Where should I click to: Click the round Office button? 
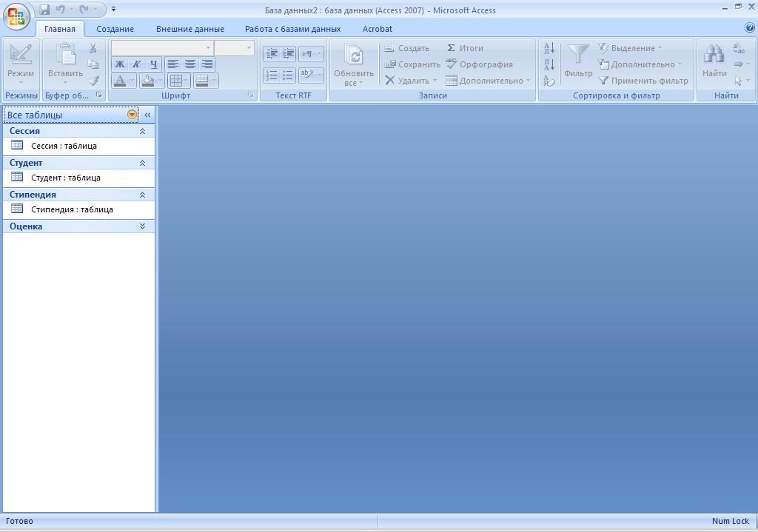point(16,16)
